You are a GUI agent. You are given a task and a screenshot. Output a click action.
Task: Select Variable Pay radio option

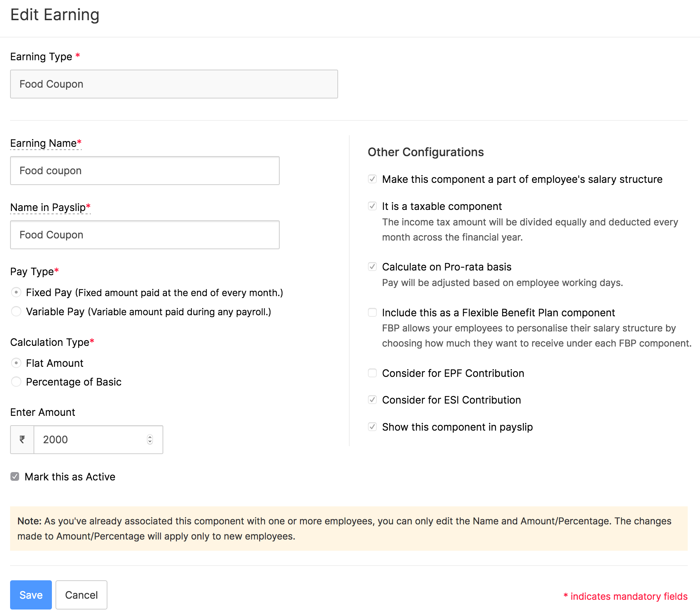[x=16, y=311]
